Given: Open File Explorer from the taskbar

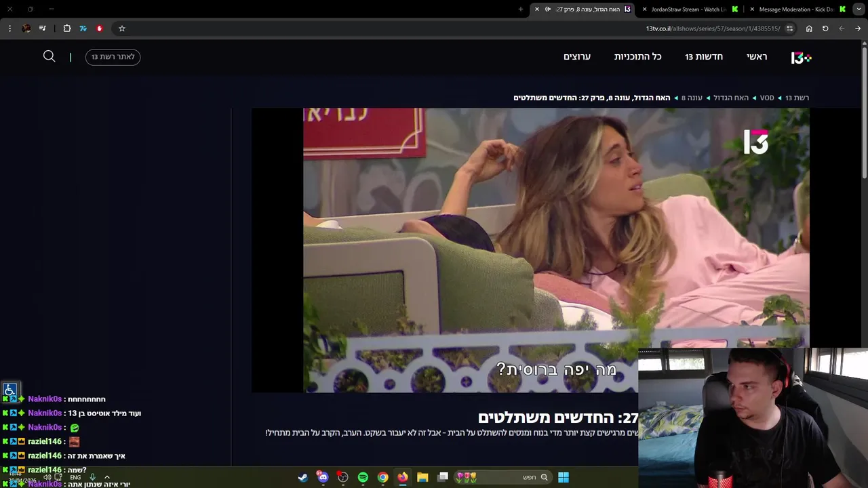Looking at the screenshot, I should (x=422, y=477).
